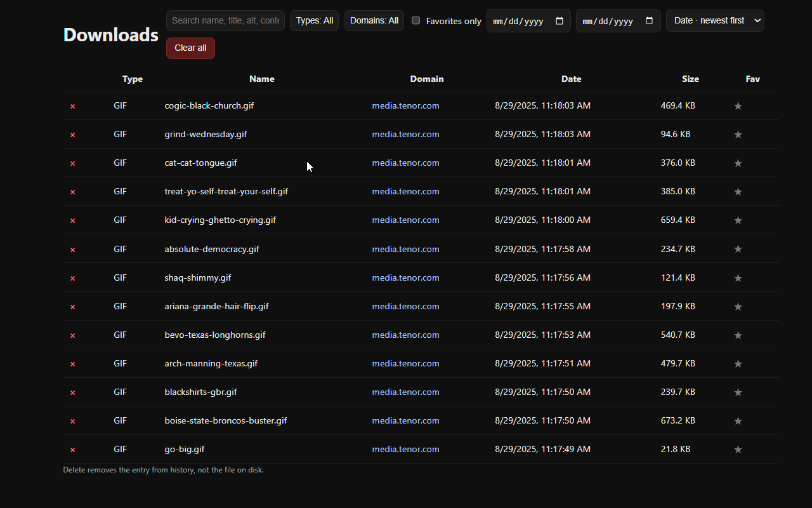The height and width of the screenshot is (508, 812).
Task: Focus the search name, title, alt field
Action: (x=225, y=20)
